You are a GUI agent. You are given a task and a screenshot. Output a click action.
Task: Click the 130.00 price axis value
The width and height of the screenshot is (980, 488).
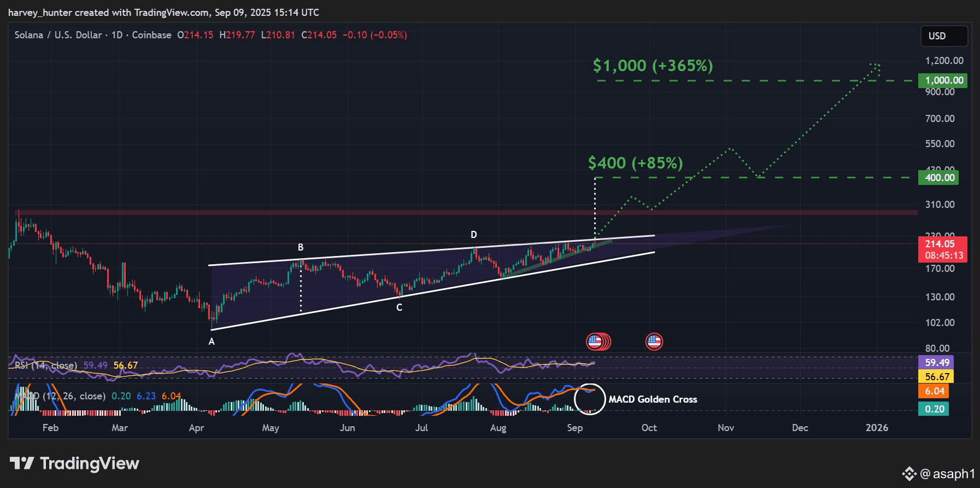click(940, 297)
